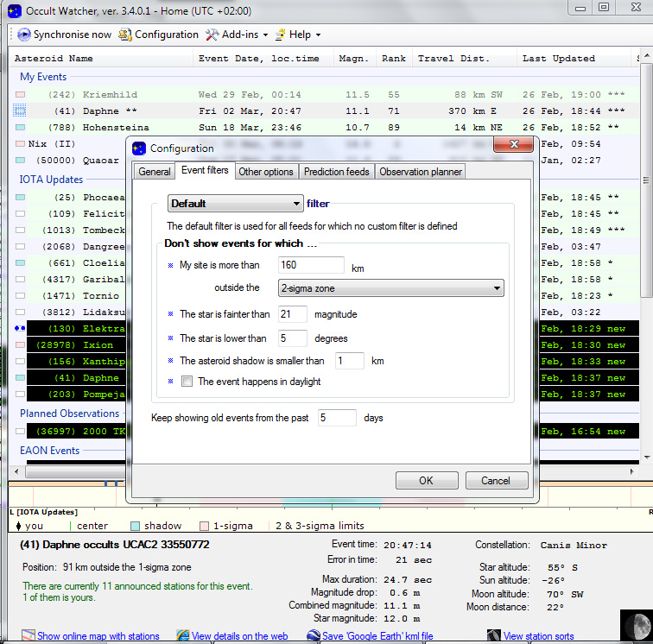The width and height of the screenshot is (653, 644).
Task: Click the Help lightbulb icon
Action: tap(280, 35)
